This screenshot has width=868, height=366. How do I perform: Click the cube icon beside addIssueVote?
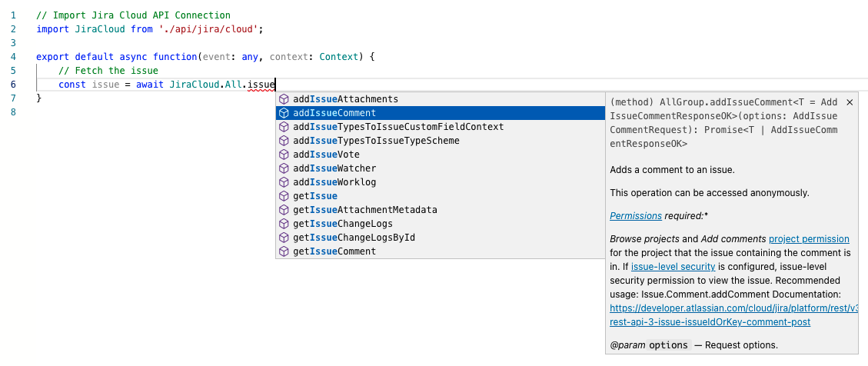284,155
